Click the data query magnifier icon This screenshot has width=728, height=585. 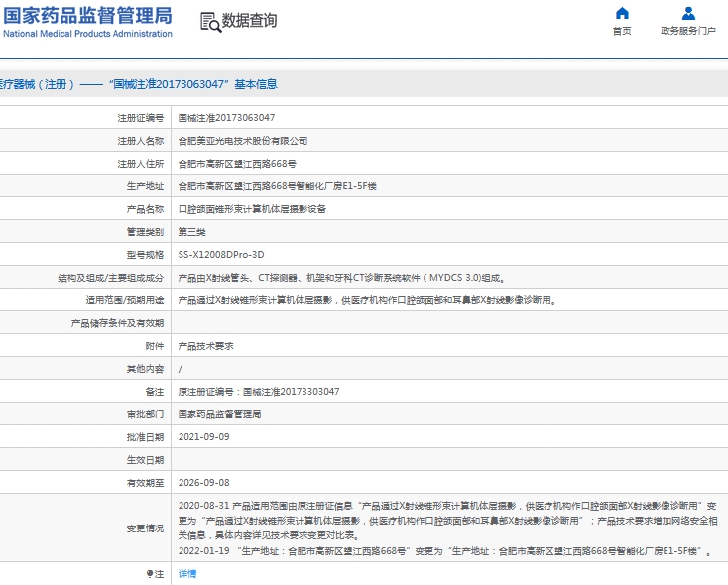(210, 22)
